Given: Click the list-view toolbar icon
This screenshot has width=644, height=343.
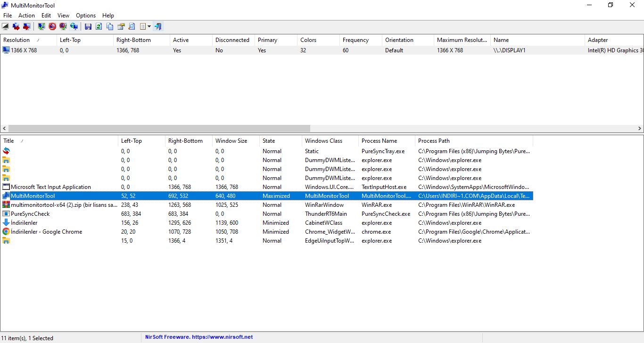Looking at the screenshot, I should click(x=143, y=26).
